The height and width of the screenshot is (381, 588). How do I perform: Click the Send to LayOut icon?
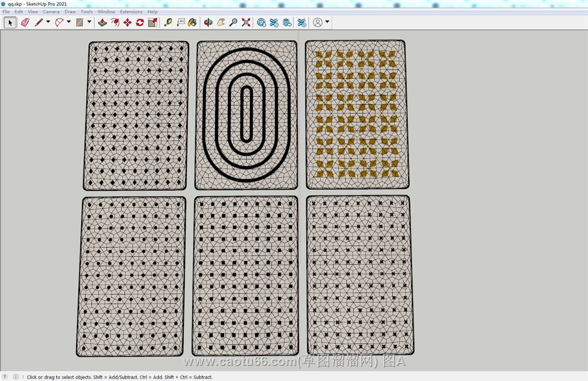[287, 23]
